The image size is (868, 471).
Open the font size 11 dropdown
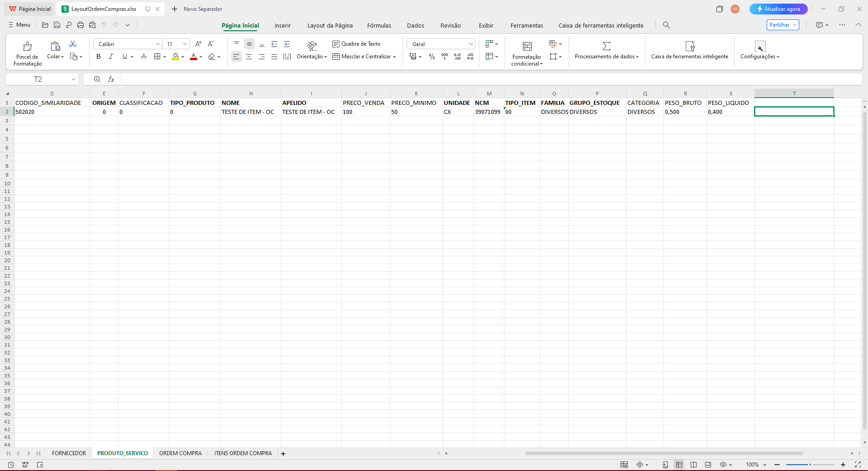[185, 44]
